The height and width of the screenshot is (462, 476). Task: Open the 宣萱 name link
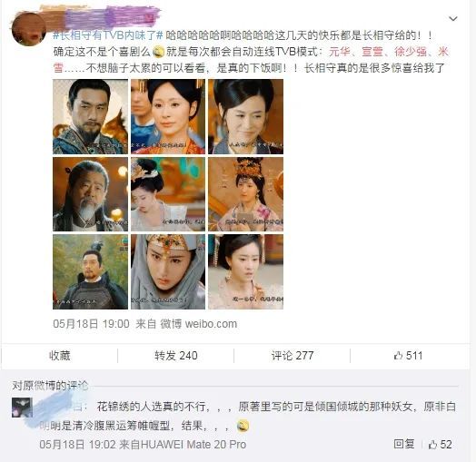(x=372, y=52)
